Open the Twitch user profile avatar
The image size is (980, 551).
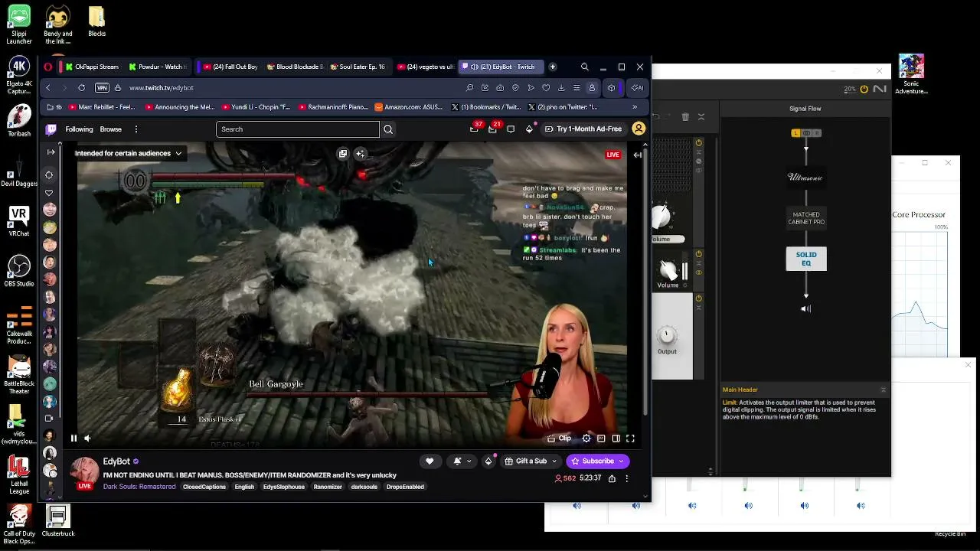(639, 129)
